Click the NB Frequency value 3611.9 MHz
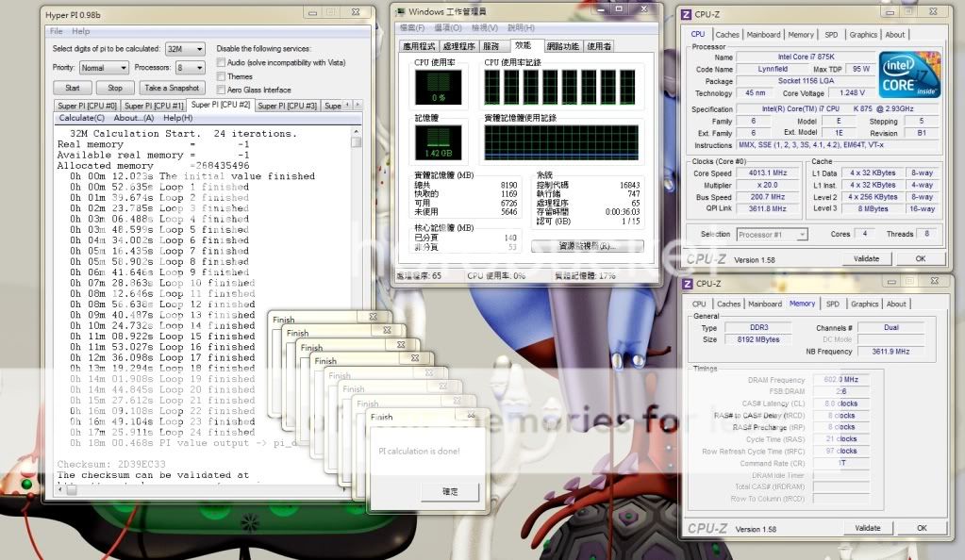This screenshot has height=560, width=965. pyautogui.click(x=890, y=352)
